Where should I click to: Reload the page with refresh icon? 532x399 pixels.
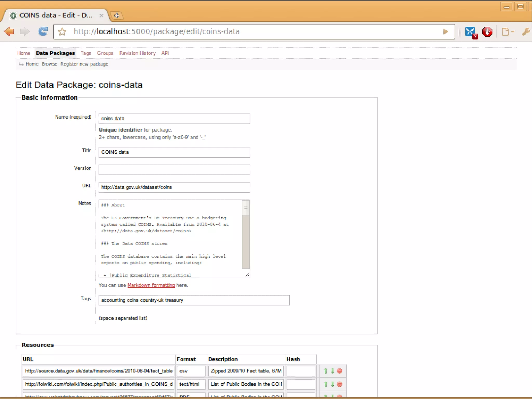[43, 31]
